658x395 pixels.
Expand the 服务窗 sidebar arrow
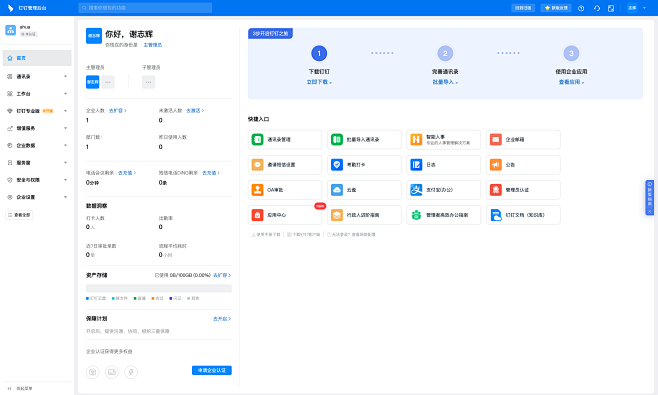coord(65,162)
